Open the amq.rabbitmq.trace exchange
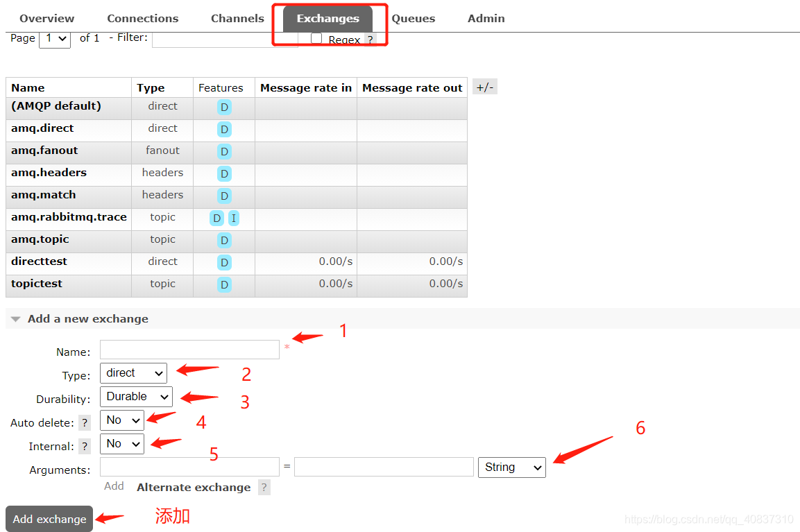 [x=69, y=217]
